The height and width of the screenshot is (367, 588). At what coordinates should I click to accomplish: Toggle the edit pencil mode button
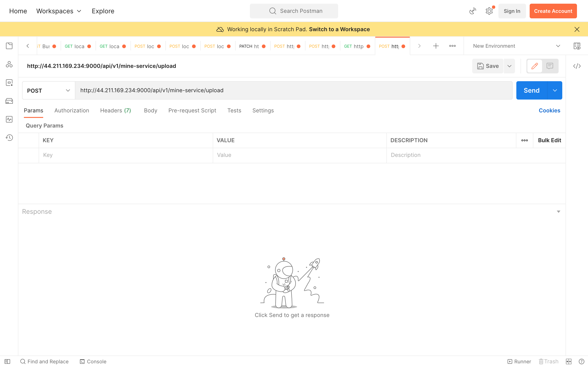point(534,66)
